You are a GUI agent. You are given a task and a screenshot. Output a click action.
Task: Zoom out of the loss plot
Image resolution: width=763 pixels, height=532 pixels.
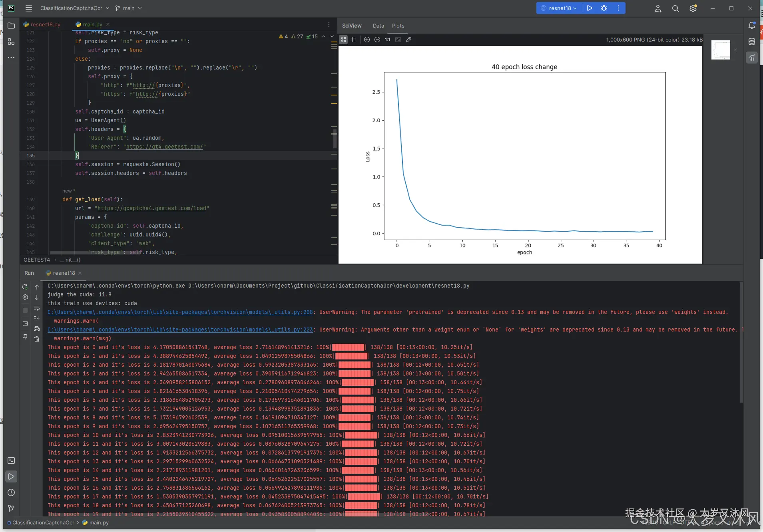377,40
